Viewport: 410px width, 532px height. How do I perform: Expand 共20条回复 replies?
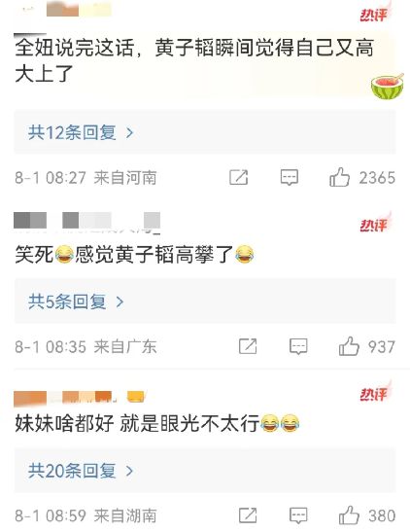click(81, 471)
